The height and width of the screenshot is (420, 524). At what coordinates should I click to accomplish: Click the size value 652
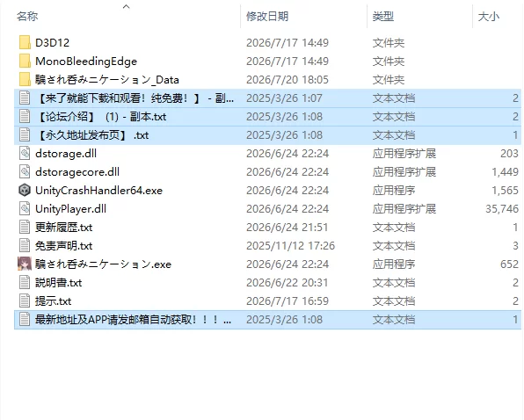click(510, 264)
